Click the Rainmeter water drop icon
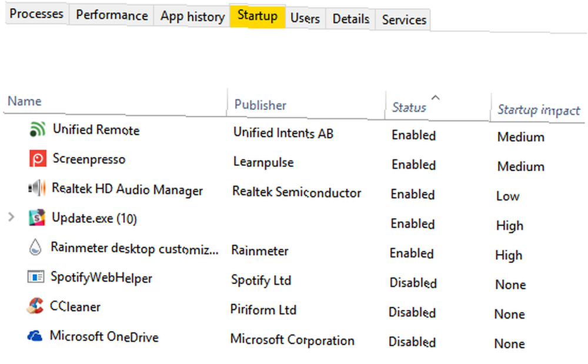 point(35,247)
